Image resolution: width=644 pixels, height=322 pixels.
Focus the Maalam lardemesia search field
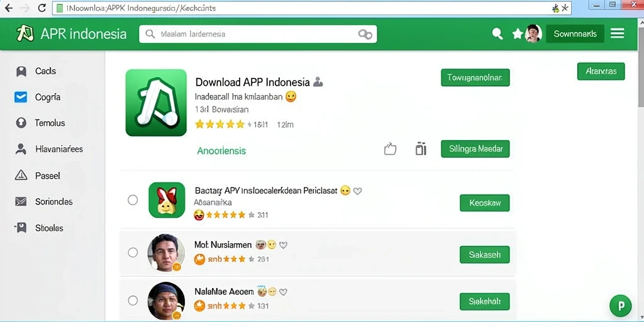coord(257,34)
